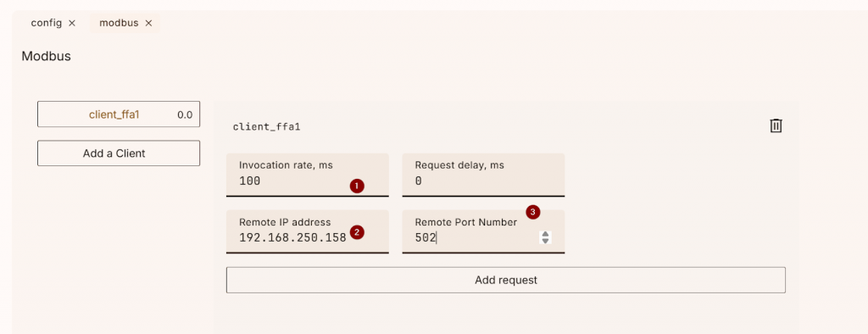
Task: Select client_ffa1 in the client list
Action: (x=119, y=114)
